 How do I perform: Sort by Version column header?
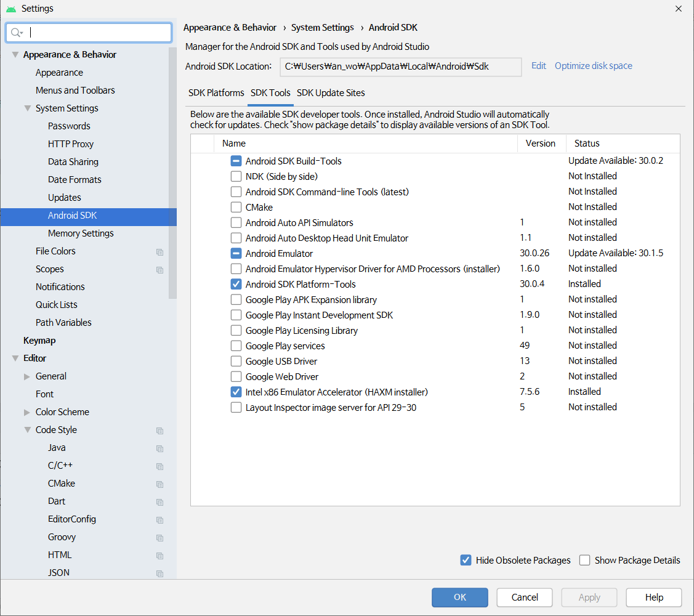[542, 144]
